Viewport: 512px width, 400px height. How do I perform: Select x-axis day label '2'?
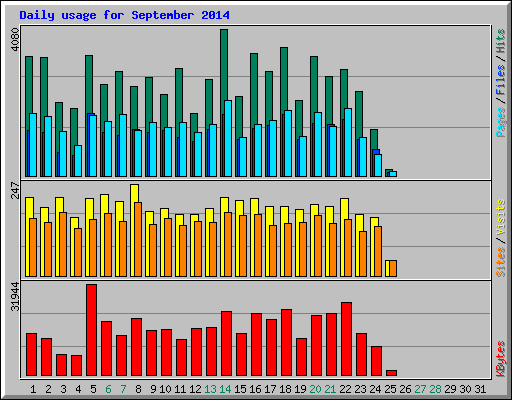(48, 389)
